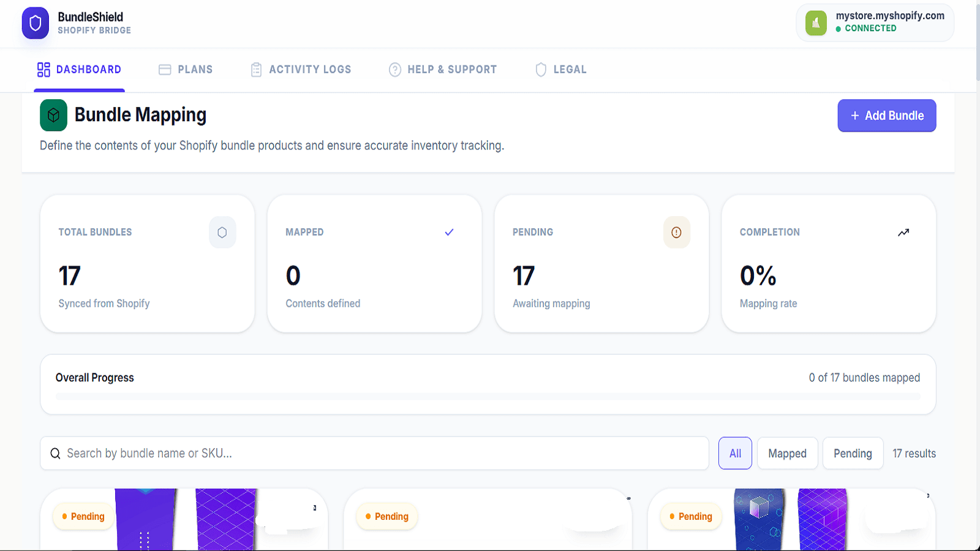Click the BundleShield shield logo icon
Viewport: 980px width, 551px height.
pos(36,23)
